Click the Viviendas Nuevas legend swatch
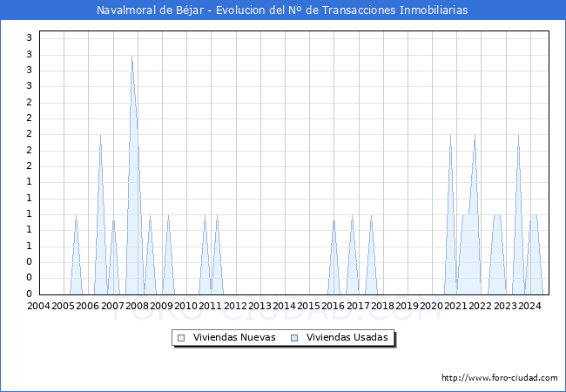The image size is (566, 392). pos(181,338)
